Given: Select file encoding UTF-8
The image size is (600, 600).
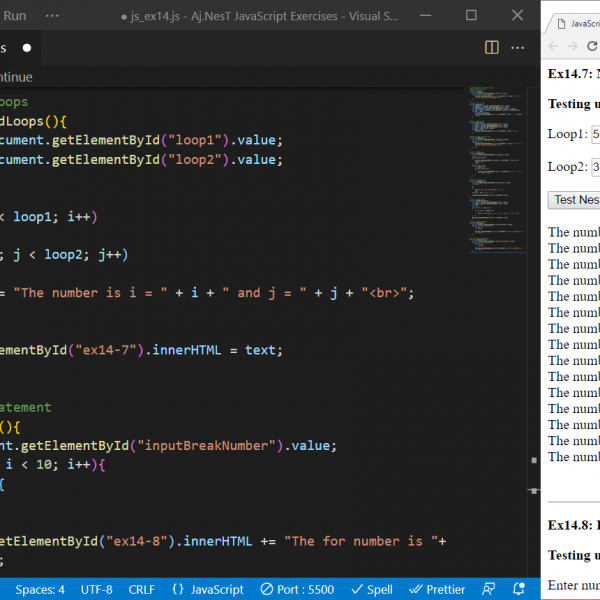Looking at the screenshot, I should (x=97, y=589).
